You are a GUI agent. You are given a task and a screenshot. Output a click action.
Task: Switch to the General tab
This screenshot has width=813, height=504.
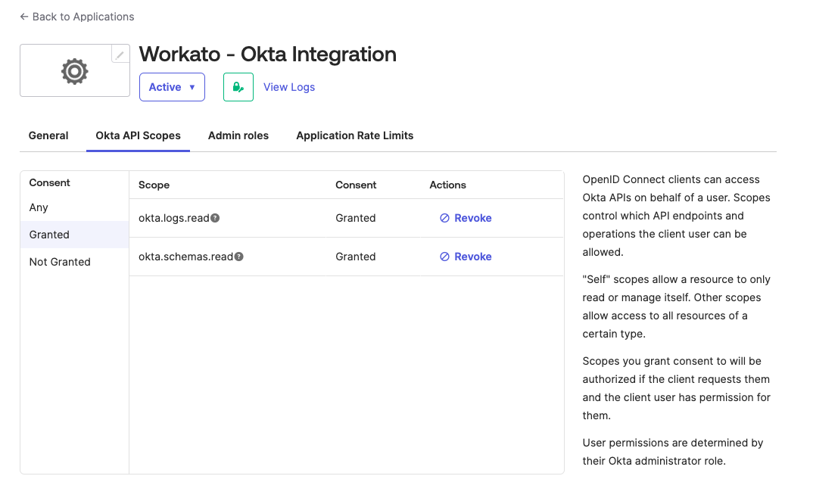[x=48, y=135]
